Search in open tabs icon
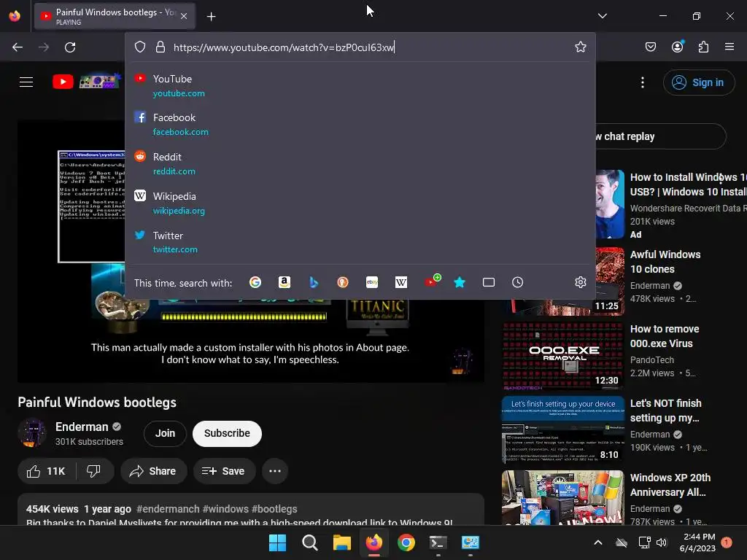Viewport: 747px width, 560px height. (x=489, y=282)
